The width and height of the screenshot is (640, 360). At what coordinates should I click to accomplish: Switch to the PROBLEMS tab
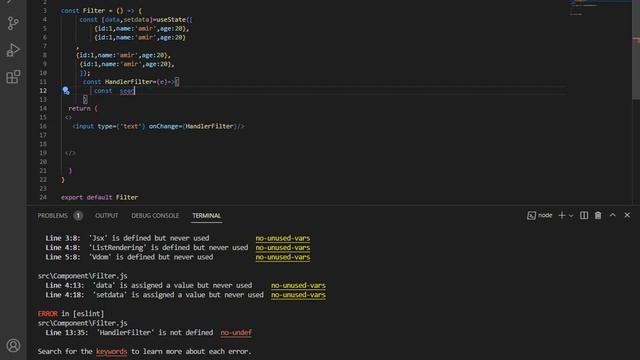pos(53,216)
